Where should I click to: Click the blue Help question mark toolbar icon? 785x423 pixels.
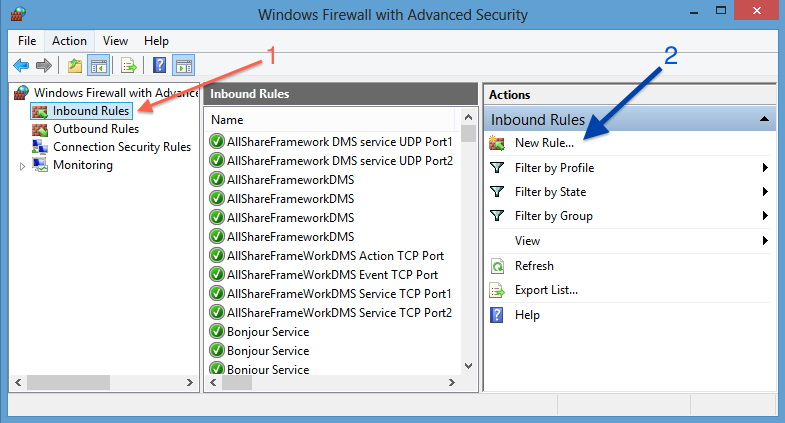tap(159, 66)
